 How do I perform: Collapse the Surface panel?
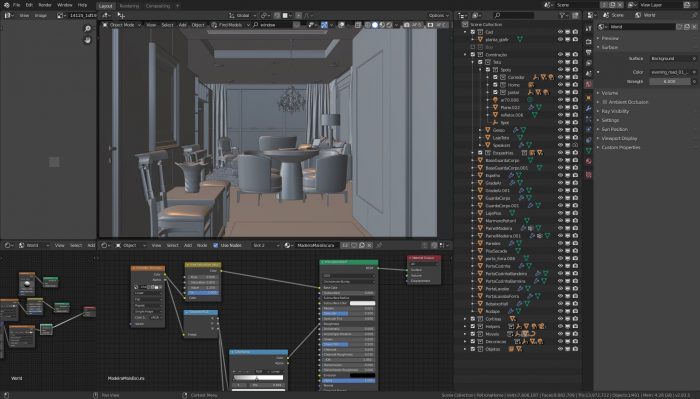coord(609,47)
